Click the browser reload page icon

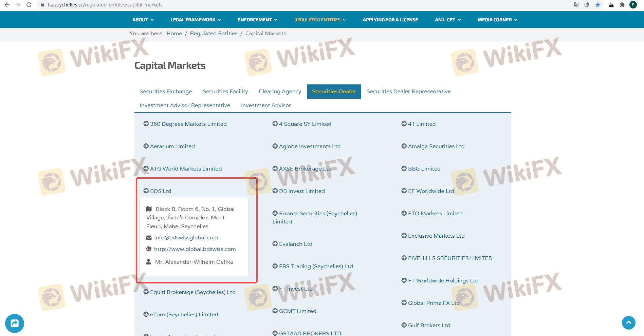pyautogui.click(x=29, y=5)
